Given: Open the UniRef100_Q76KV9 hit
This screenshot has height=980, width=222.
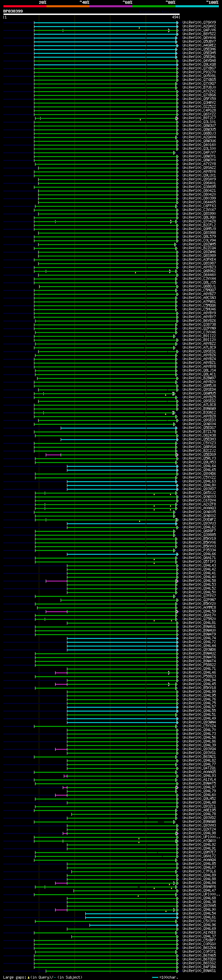Looking at the screenshot, I should [x=199, y=23].
